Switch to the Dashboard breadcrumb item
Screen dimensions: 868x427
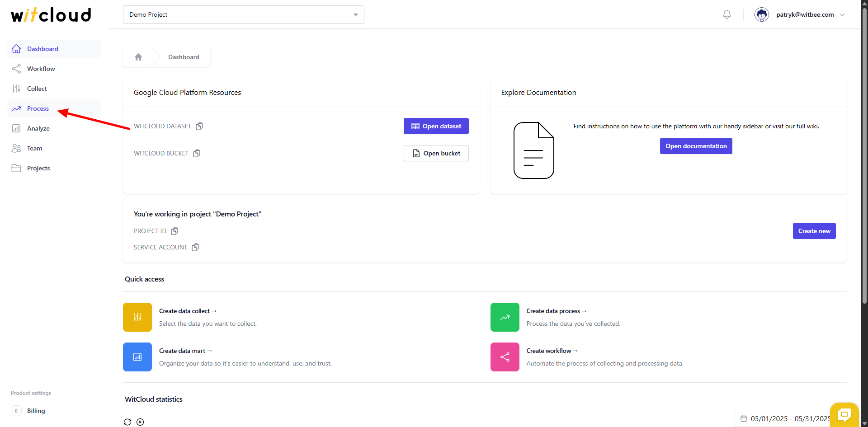[184, 57]
